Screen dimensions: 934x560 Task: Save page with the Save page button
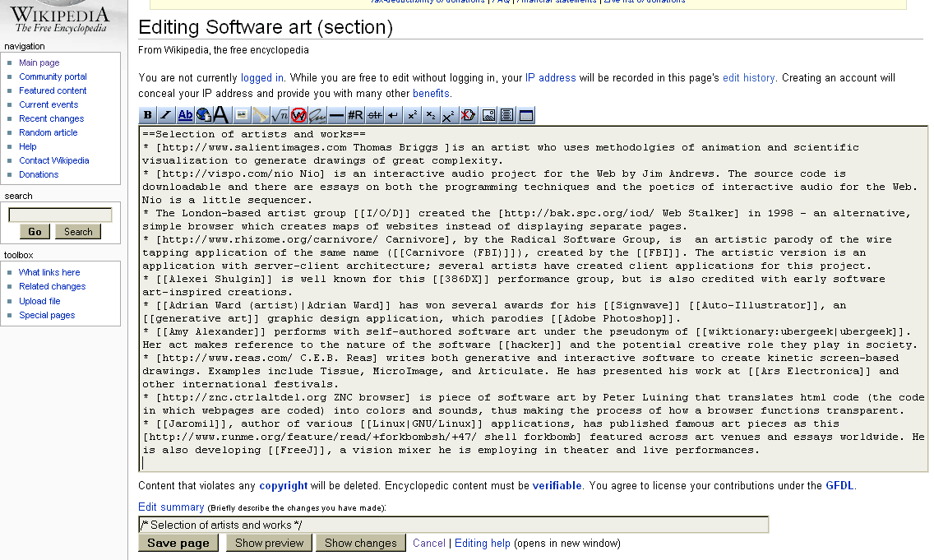pos(178,543)
